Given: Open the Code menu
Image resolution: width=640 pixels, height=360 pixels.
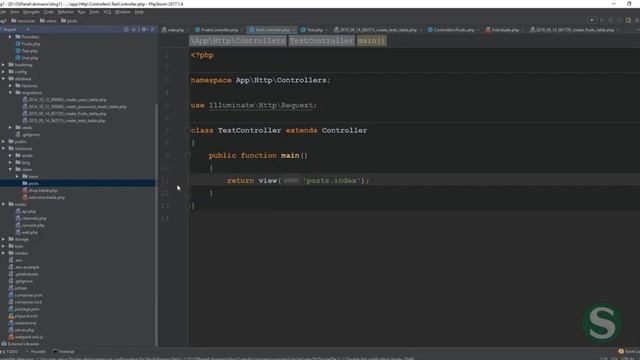Looking at the screenshot, I should [49, 12].
